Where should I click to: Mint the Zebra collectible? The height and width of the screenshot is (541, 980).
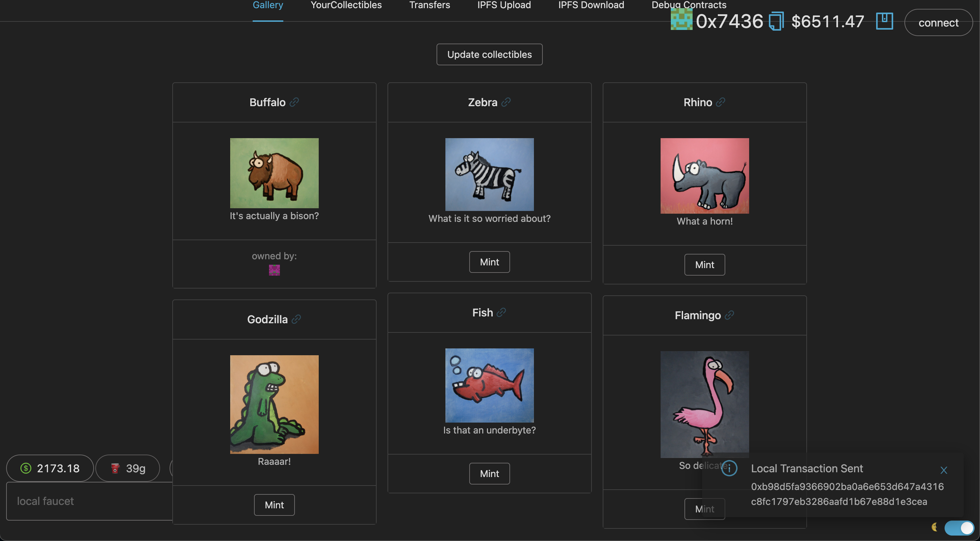489,262
